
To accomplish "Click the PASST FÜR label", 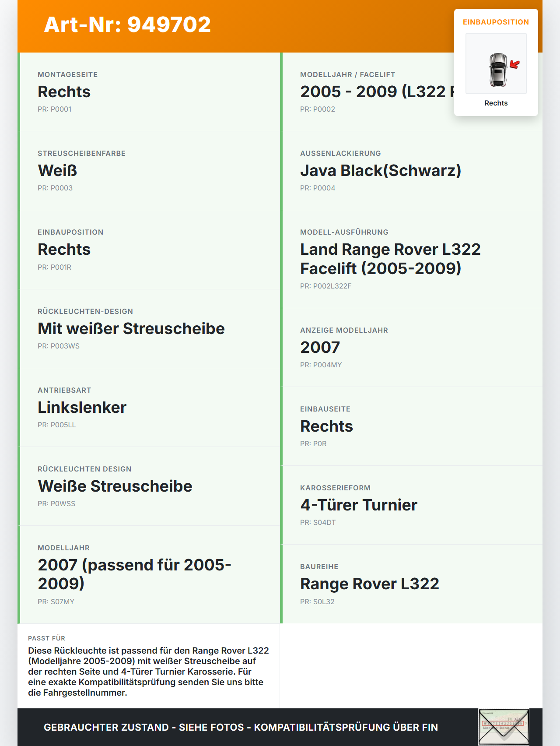I will 46,638.
